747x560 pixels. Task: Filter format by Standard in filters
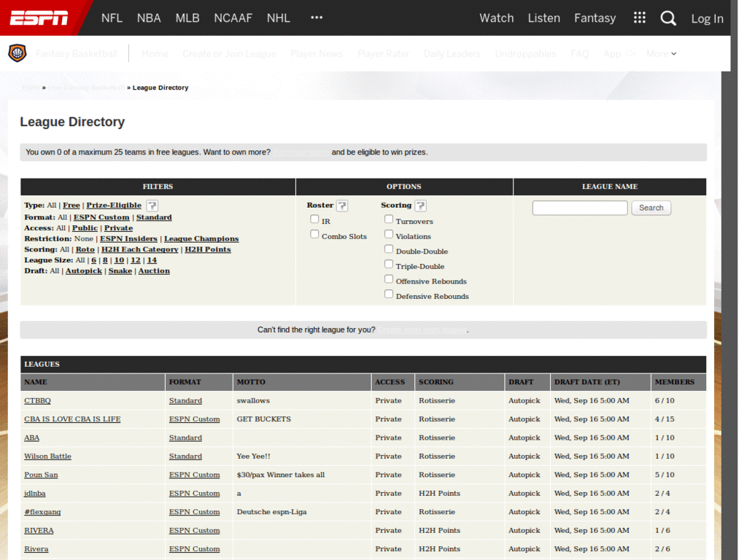[154, 217]
